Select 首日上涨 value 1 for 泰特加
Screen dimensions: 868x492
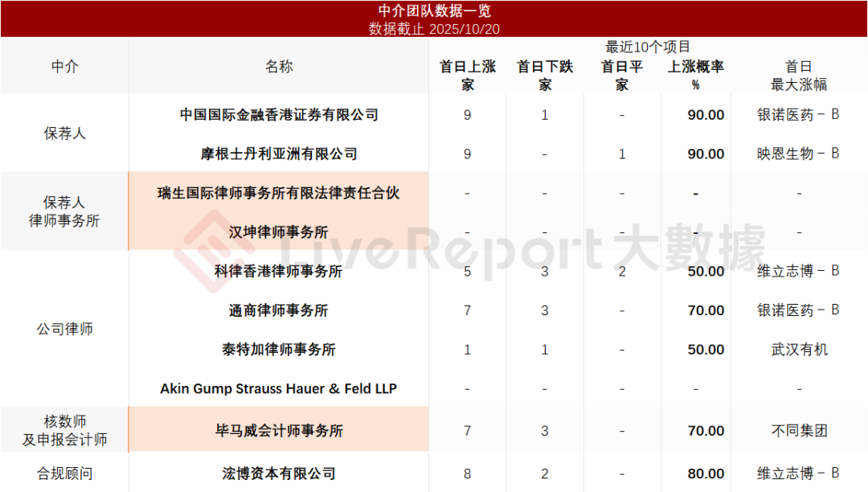tap(467, 351)
